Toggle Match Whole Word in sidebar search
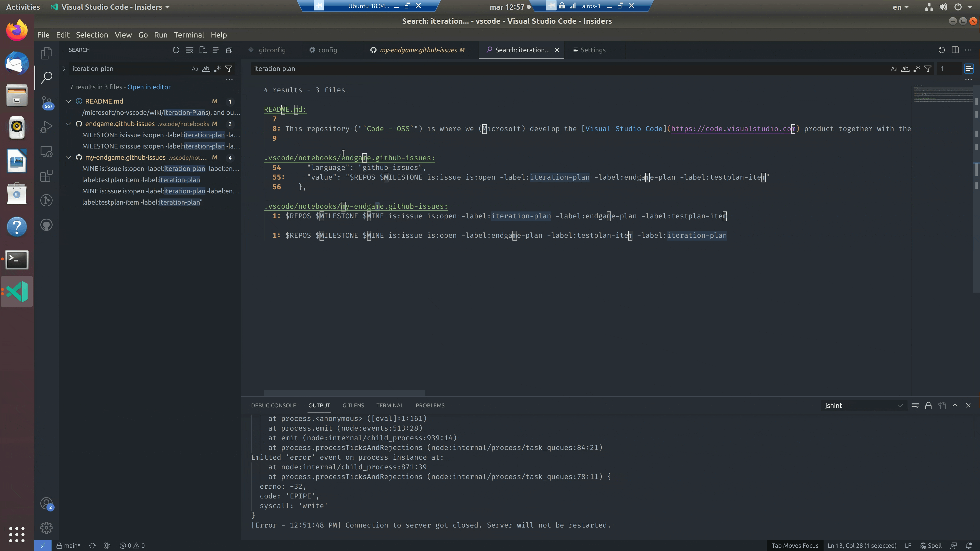 pos(206,68)
